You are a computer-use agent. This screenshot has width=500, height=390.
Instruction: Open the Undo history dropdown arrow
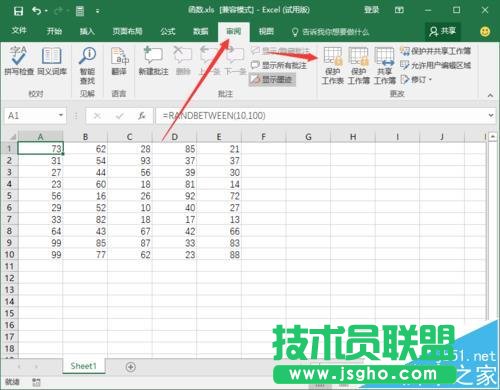(46, 11)
